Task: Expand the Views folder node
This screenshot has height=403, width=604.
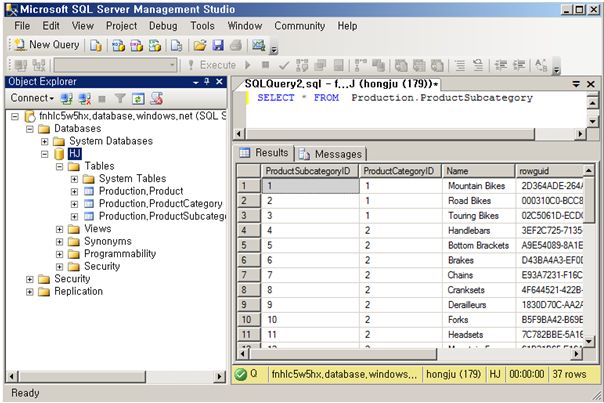Action: pos(59,229)
